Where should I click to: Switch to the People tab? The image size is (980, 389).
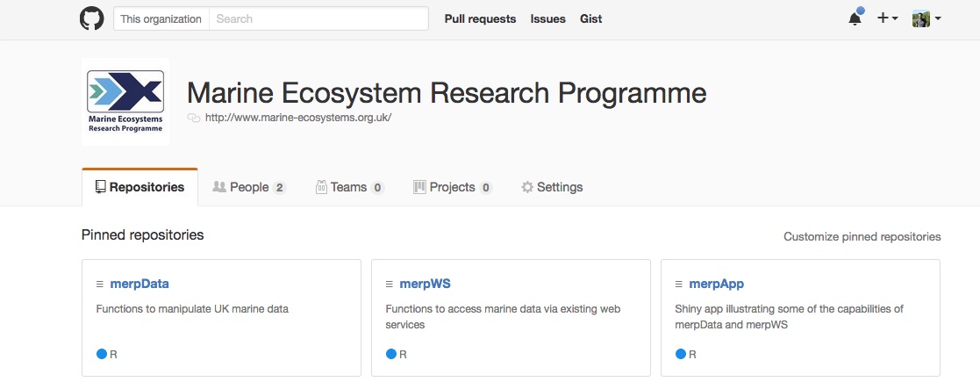tap(249, 187)
